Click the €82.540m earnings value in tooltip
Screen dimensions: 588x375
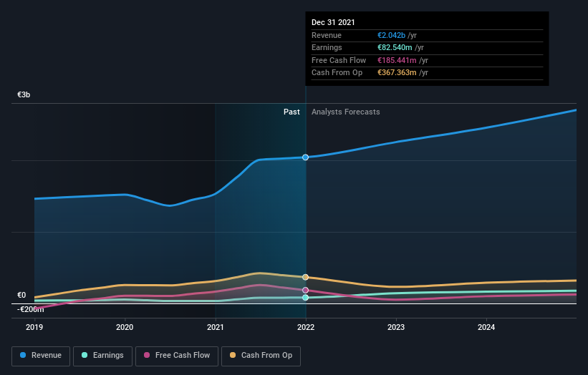[x=395, y=47]
